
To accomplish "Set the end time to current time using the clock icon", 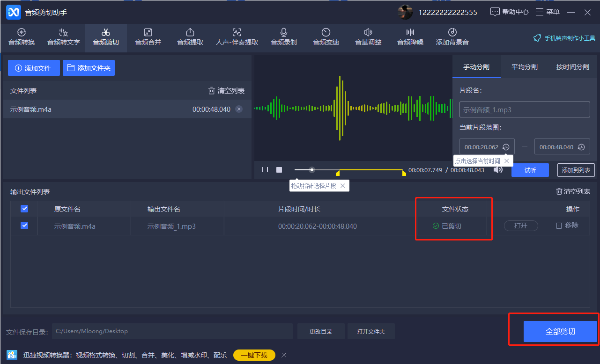I will click(581, 147).
